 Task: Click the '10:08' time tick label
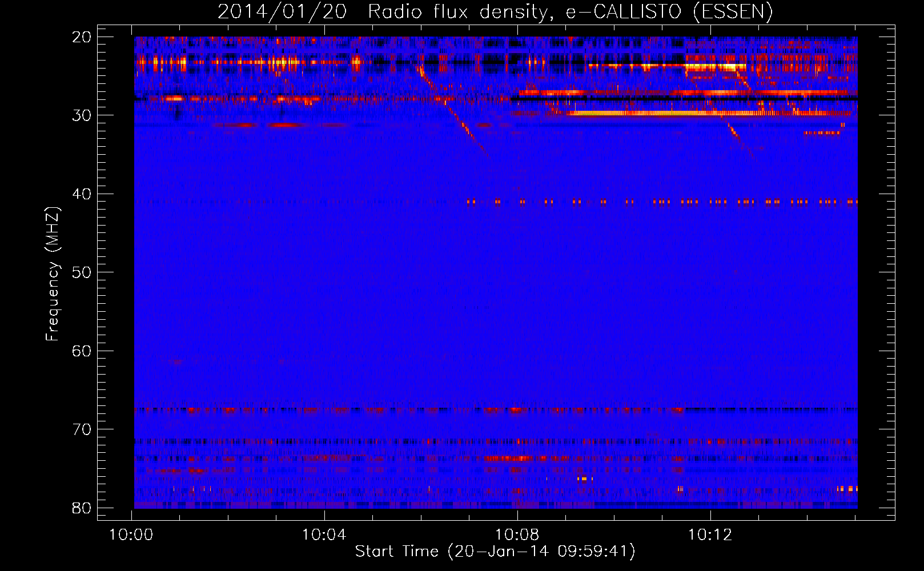(x=517, y=535)
